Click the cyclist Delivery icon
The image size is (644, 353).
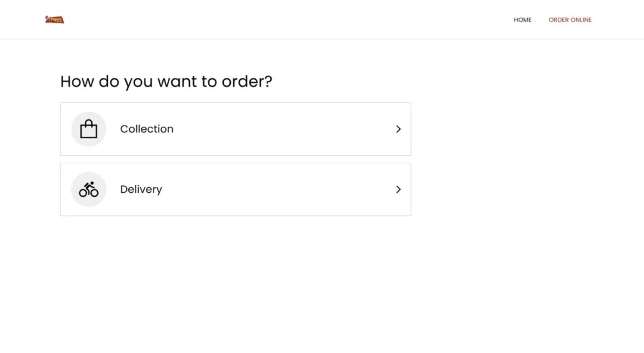coord(89,189)
